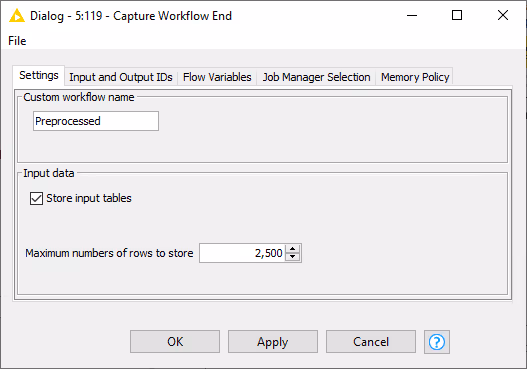The image size is (527, 369).
Task: Switch to Input and Output IDs tab
Action: point(121,77)
